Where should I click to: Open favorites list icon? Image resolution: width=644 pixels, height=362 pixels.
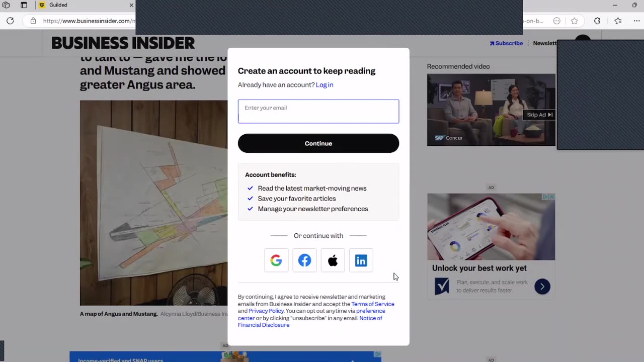click(x=618, y=21)
